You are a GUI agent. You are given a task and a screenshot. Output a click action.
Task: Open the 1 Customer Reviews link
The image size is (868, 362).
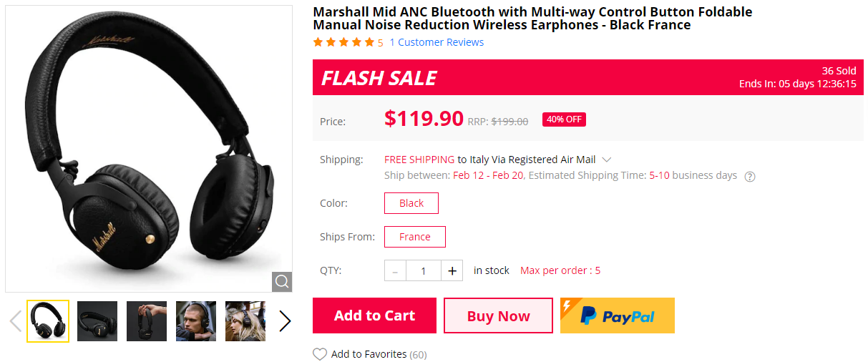(x=437, y=42)
